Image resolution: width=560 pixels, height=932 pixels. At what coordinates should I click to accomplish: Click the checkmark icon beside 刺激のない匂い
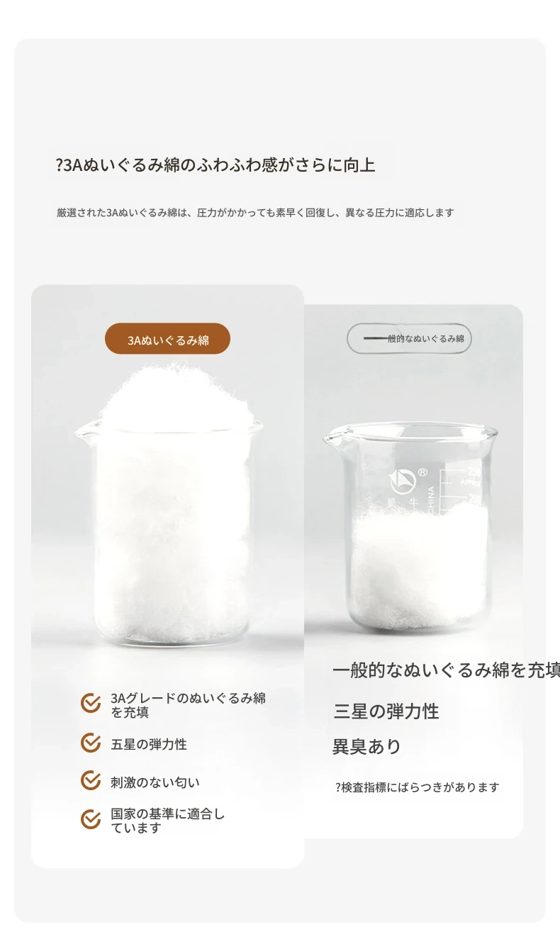click(x=91, y=780)
